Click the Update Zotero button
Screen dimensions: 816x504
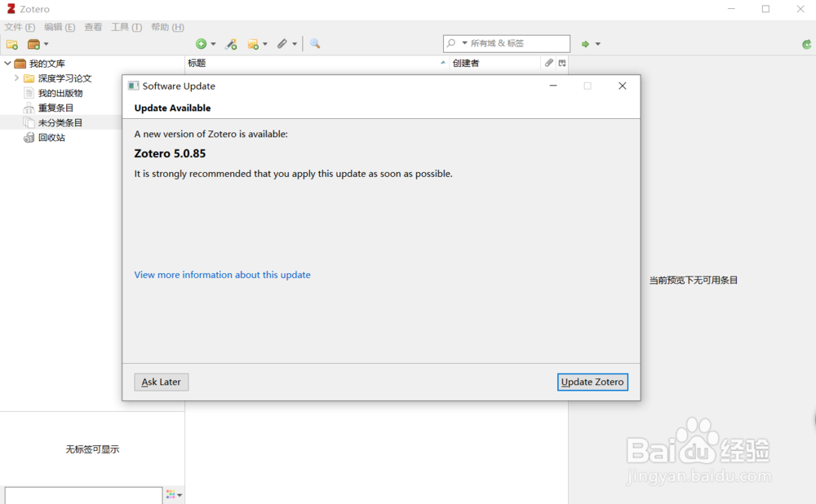592,382
